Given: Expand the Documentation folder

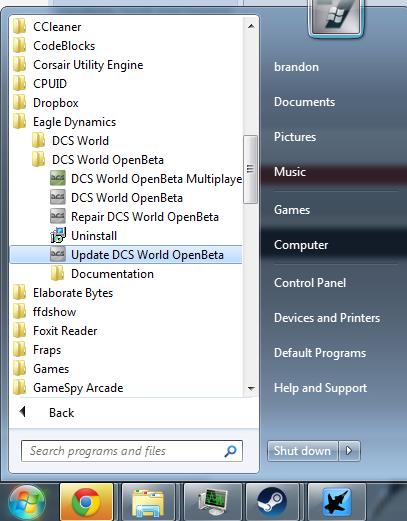Looking at the screenshot, I should [112, 274].
